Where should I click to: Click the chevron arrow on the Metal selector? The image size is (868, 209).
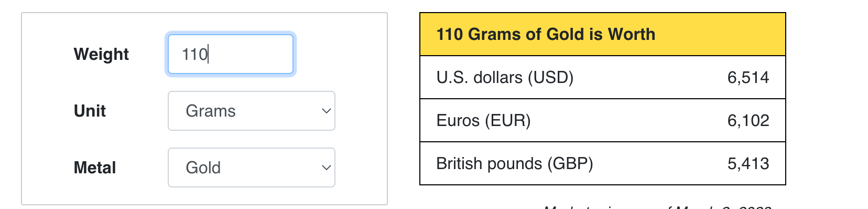[326, 168]
